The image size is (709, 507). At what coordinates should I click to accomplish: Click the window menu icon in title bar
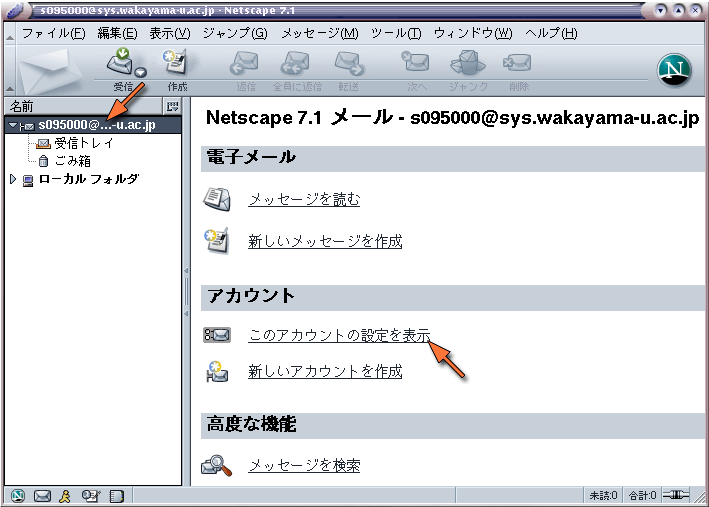[x=16, y=10]
